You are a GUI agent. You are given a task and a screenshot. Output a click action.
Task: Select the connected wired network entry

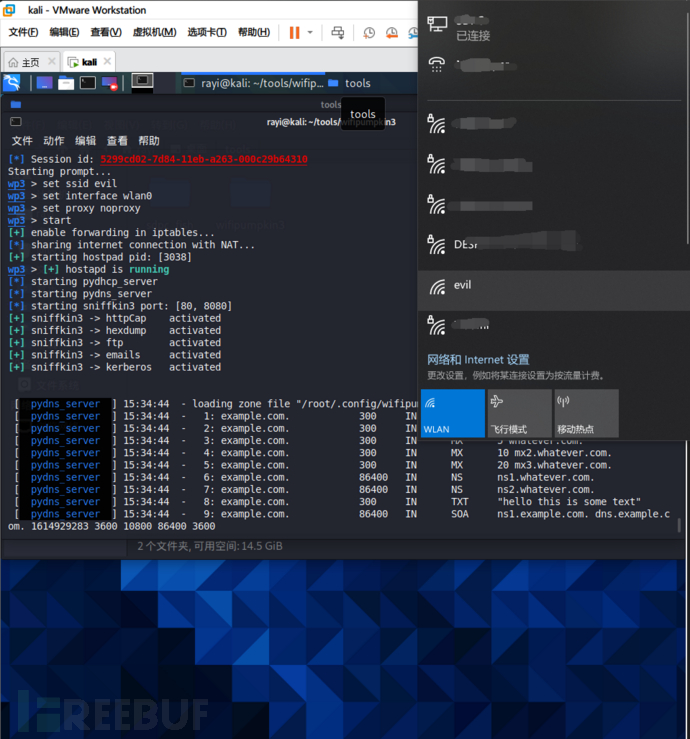coord(554,28)
